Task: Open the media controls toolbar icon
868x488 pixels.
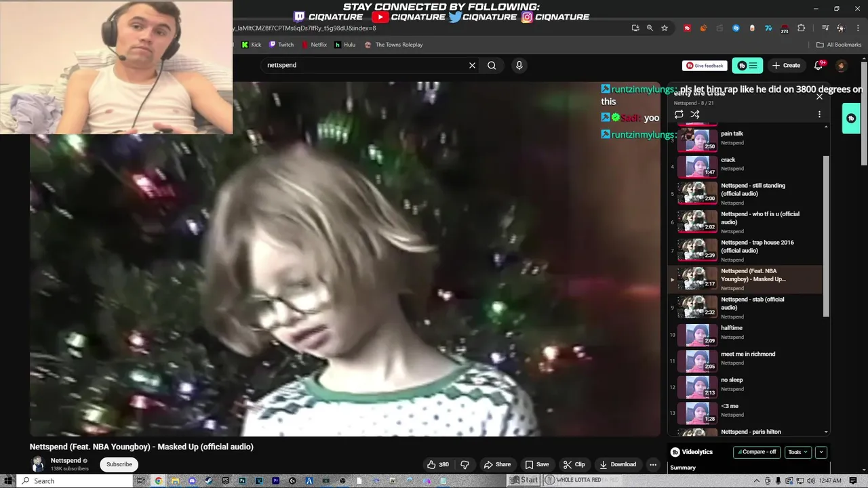Action: [825, 28]
